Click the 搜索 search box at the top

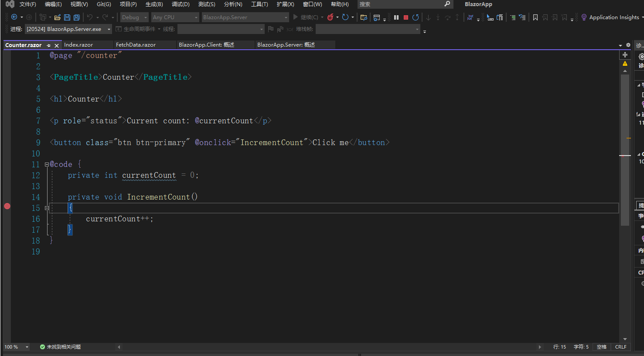(401, 4)
